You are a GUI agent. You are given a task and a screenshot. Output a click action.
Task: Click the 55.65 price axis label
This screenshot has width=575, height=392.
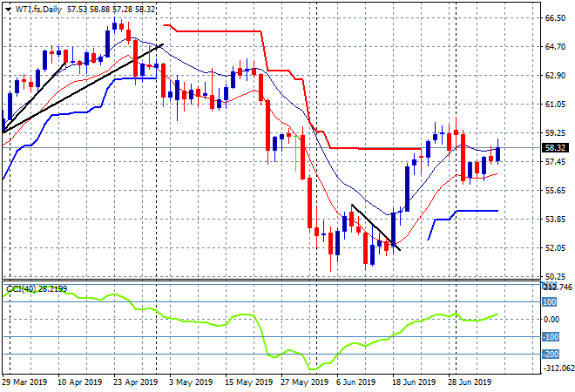[x=555, y=190]
